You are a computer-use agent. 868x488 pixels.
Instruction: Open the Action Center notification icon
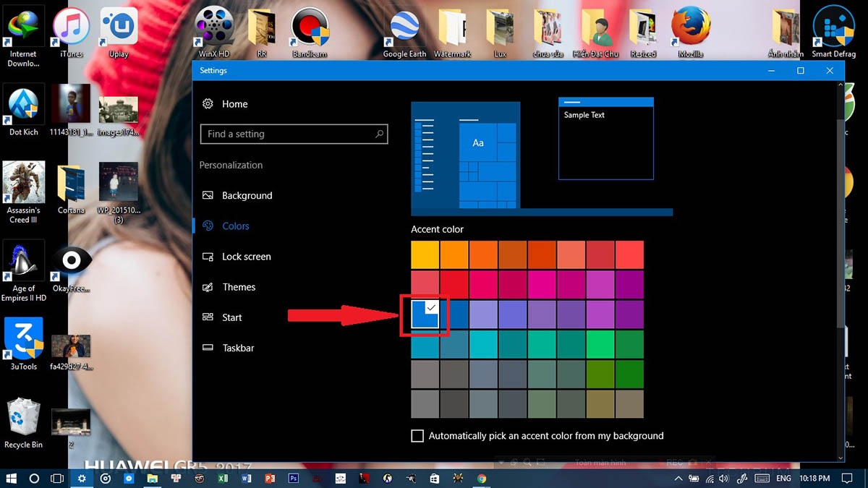point(848,479)
